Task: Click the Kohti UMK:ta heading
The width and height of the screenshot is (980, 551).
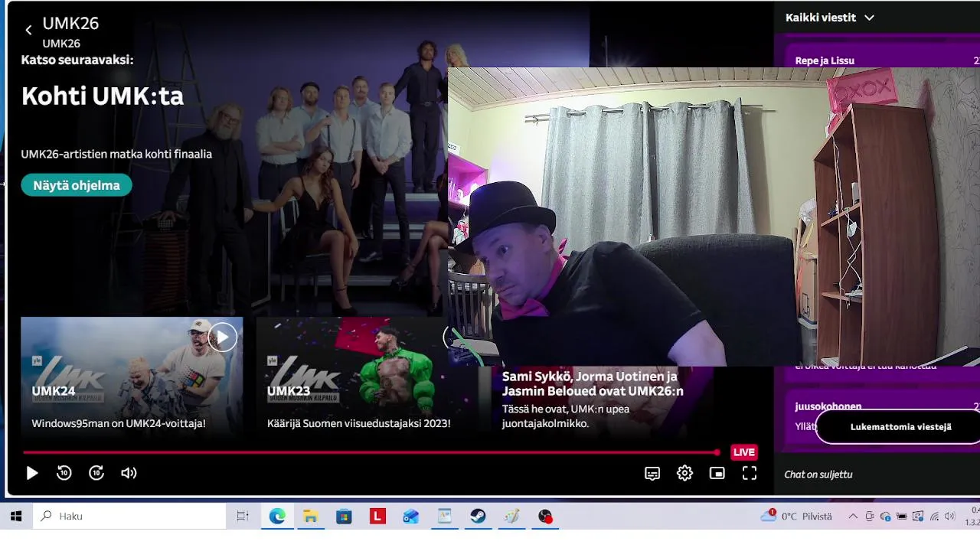Action: pos(103,96)
